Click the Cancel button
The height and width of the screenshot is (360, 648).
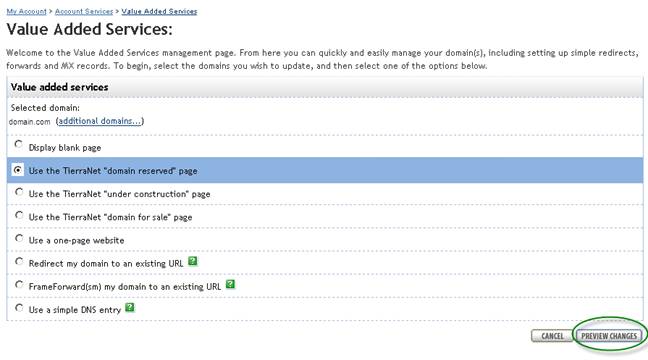(x=552, y=336)
